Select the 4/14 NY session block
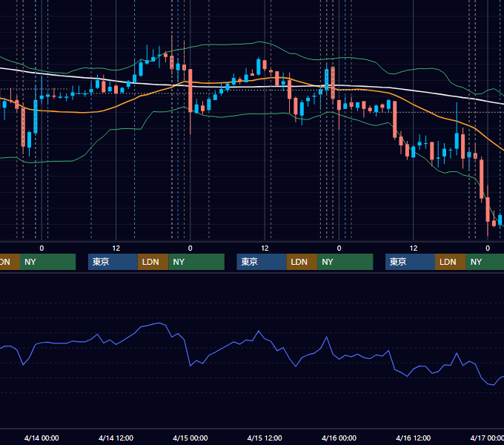The width and height of the screenshot is (504, 445). pos(196,262)
